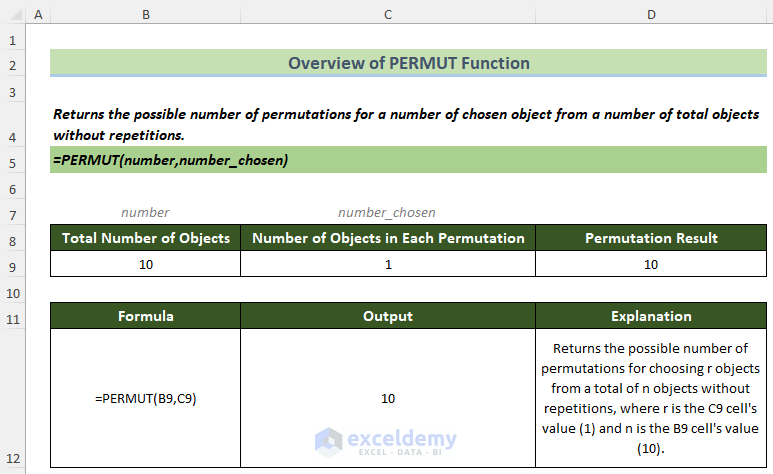Viewport: 773px width, 474px height.
Task: Click the 'Output' header cell
Action: [388, 316]
